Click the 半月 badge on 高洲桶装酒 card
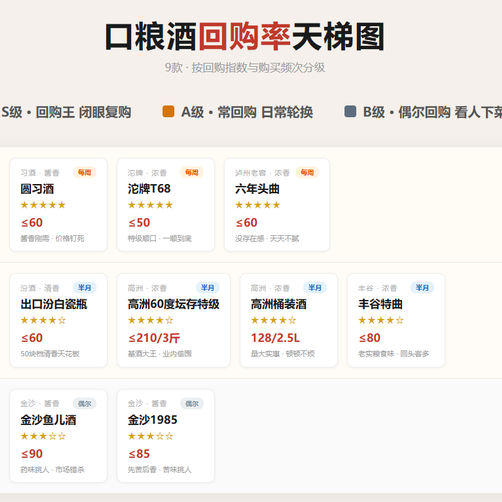502x502 pixels. click(x=315, y=288)
